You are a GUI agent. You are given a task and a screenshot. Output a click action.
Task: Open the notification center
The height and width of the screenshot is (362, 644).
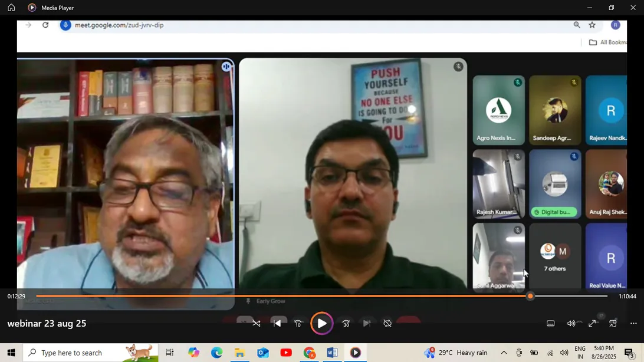pos(629,353)
